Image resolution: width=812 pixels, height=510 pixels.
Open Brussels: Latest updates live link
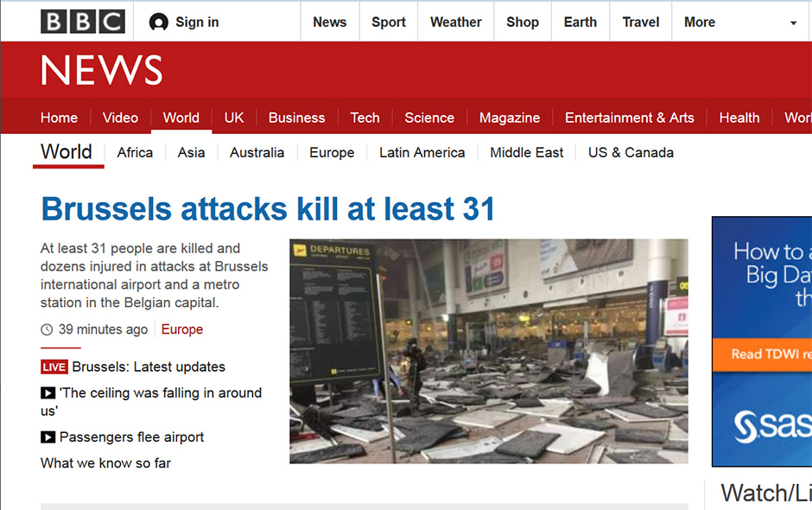tap(149, 367)
